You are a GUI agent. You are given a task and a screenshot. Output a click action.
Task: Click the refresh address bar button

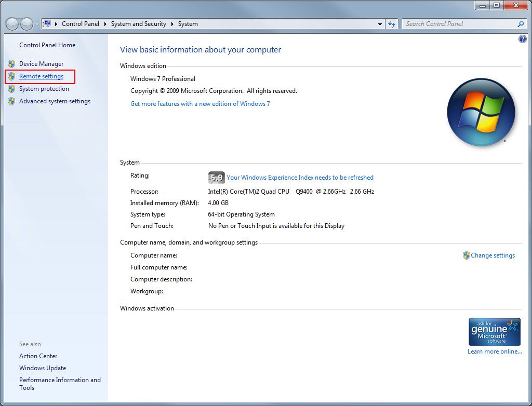pyautogui.click(x=392, y=24)
